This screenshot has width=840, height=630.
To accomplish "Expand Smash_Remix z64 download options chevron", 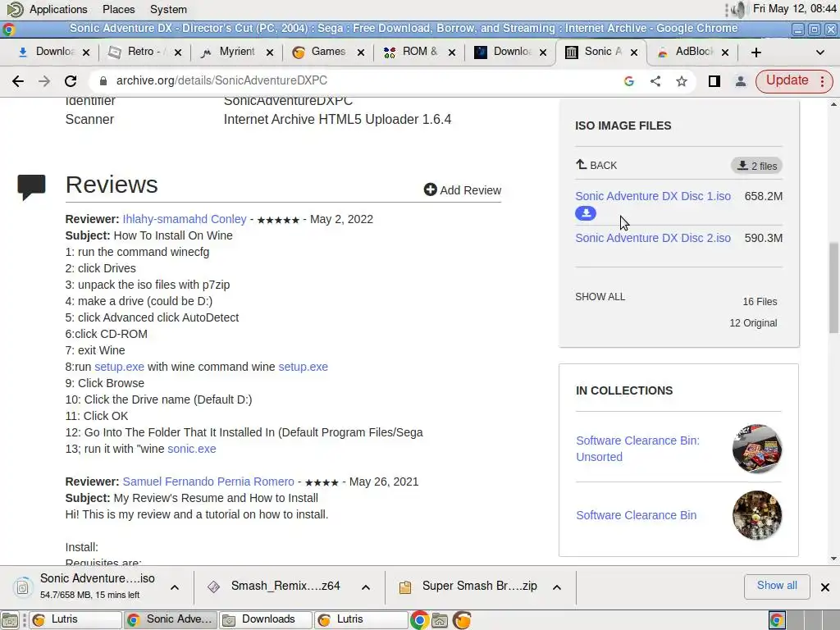I will pyautogui.click(x=366, y=587).
